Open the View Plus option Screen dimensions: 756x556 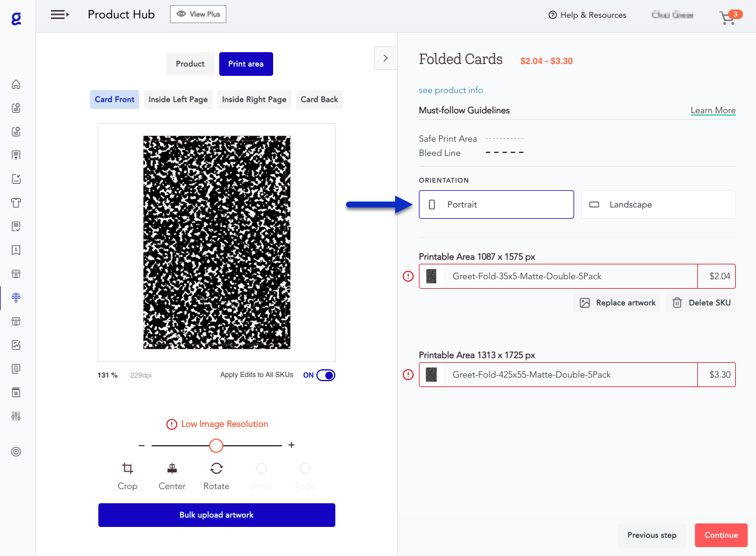tap(198, 14)
